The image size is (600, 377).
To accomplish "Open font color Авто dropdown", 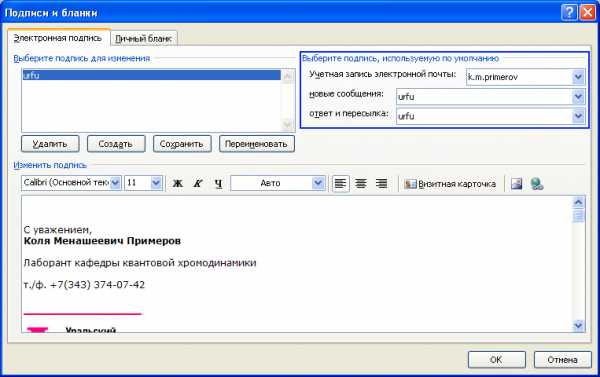I will point(318,183).
